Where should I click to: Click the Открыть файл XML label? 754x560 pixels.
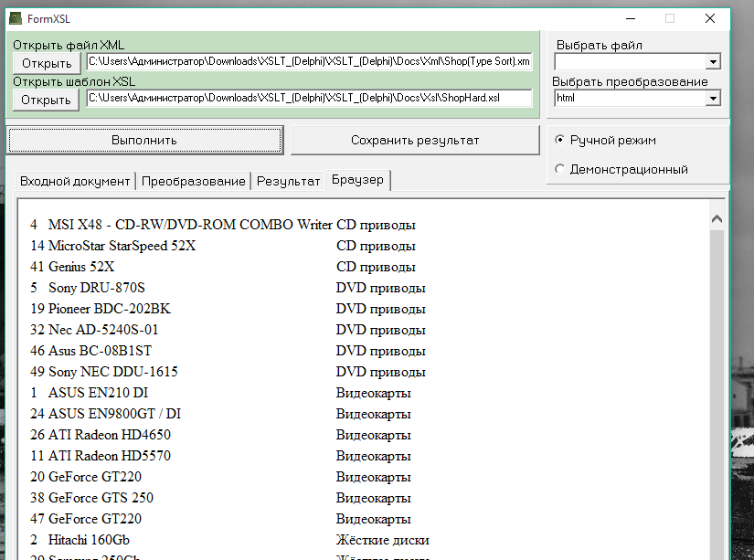tap(69, 45)
